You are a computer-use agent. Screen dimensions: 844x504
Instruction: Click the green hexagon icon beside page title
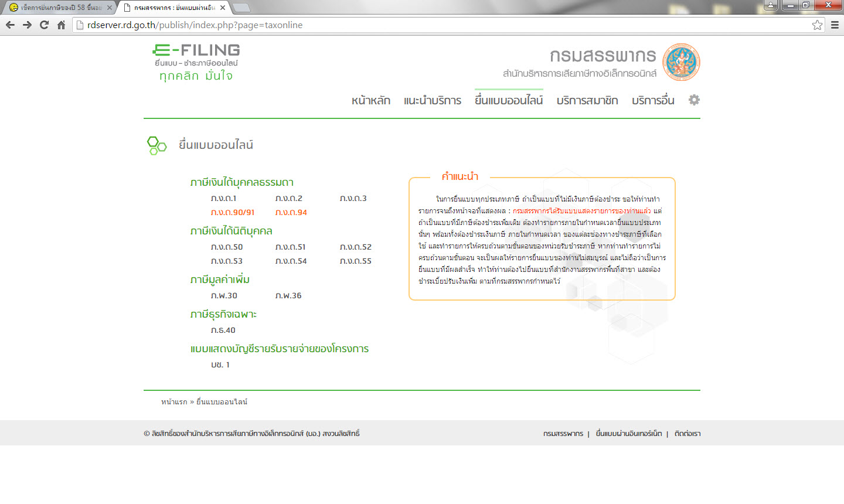pyautogui.click(x=156, y=145)
